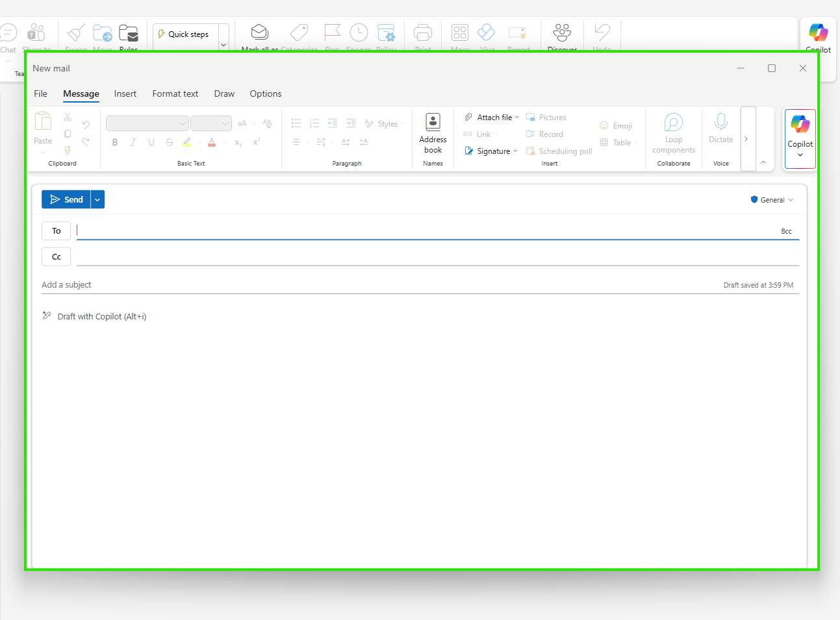Insert a bulleted list
The width and height of the screenshot is (840, 620).
click(x=296, y=123)
